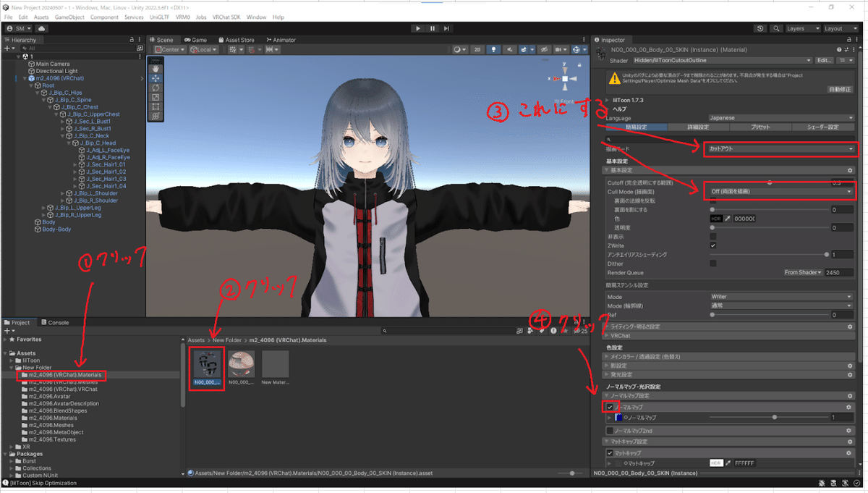
Task: Select the Rotate tool in Scene
Action: pyautogui.click(x=157, y=88)
